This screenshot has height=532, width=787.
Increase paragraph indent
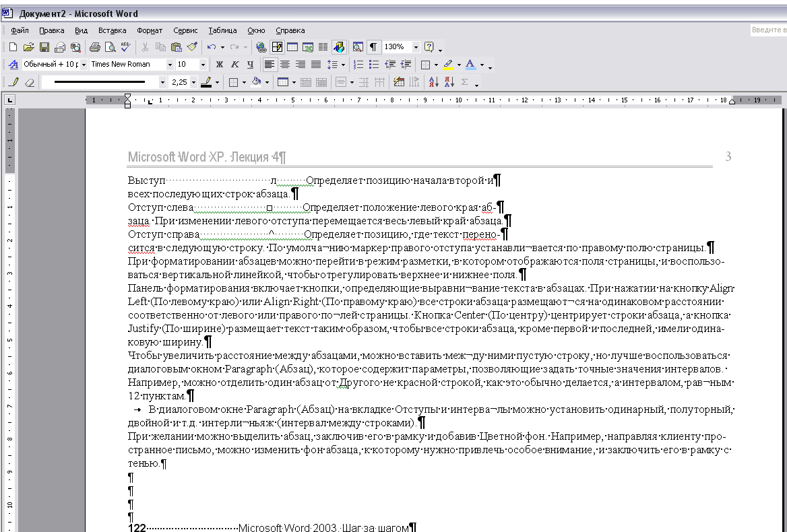[x=406, y=64]
